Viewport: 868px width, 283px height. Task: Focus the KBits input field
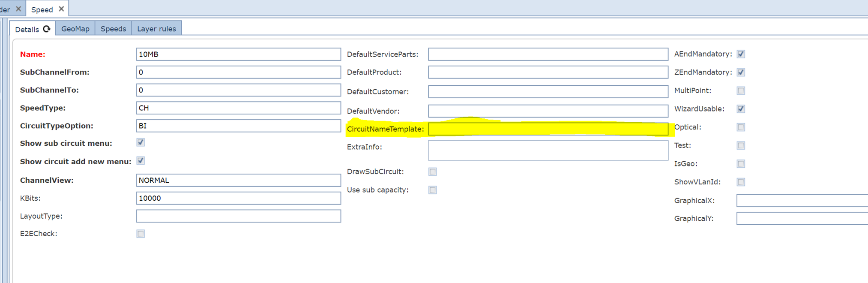(x=238, y=198)
